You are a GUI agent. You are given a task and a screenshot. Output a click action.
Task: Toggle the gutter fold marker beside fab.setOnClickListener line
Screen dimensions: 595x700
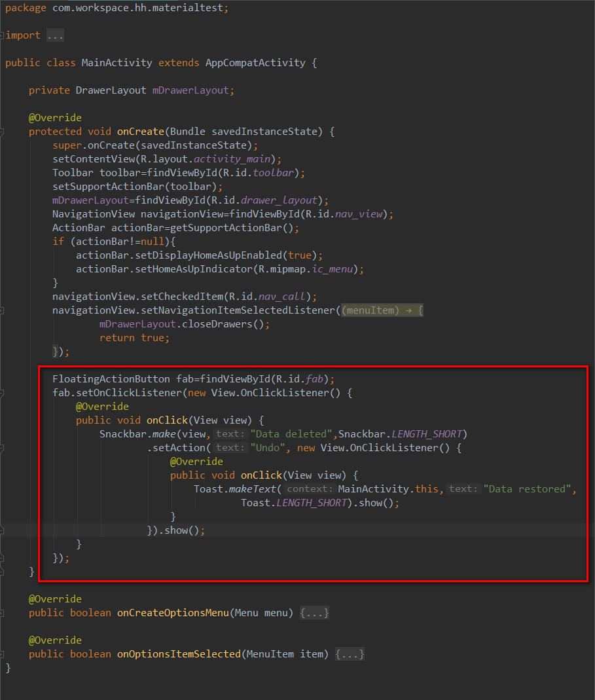(x=2, y=393)
